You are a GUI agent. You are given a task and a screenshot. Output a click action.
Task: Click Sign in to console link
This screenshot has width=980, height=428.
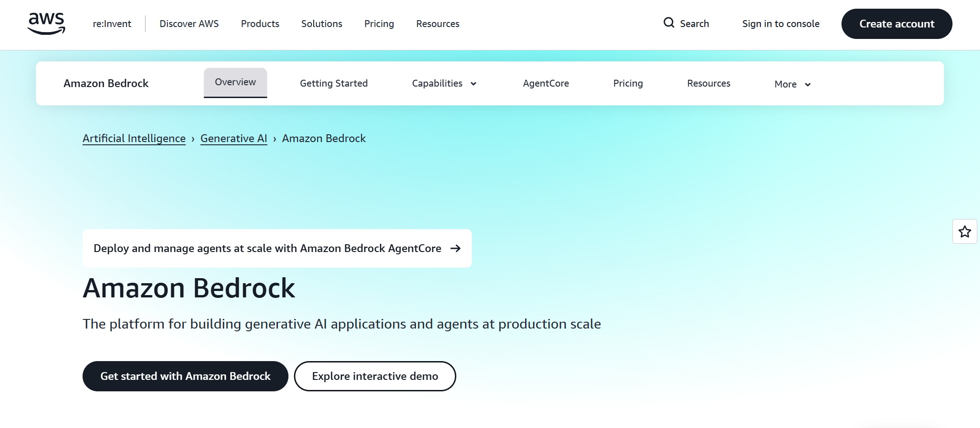tap(781, 24)
